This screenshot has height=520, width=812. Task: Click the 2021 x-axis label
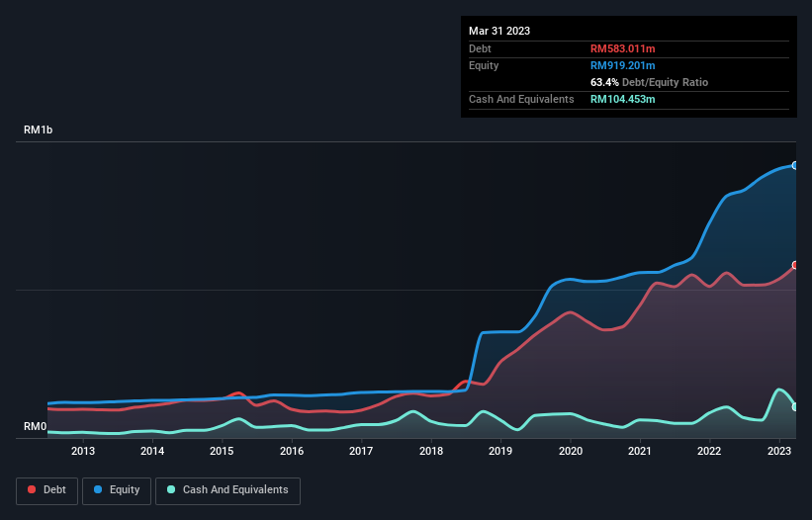(640, 451)
